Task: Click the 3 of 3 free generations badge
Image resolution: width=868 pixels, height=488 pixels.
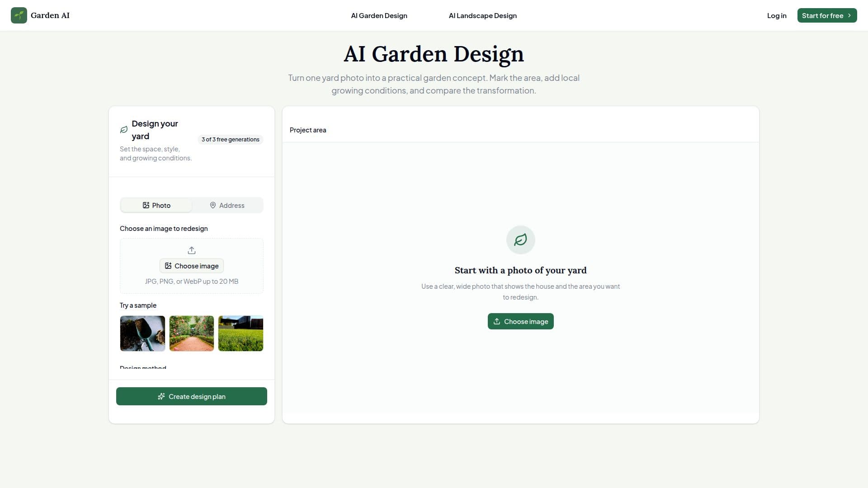Action: tap(231, 140)
